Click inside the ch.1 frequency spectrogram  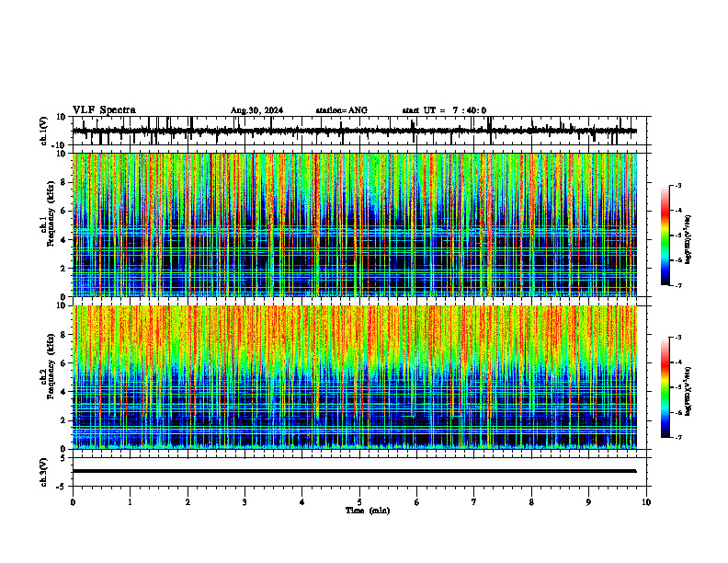[355, 224]
